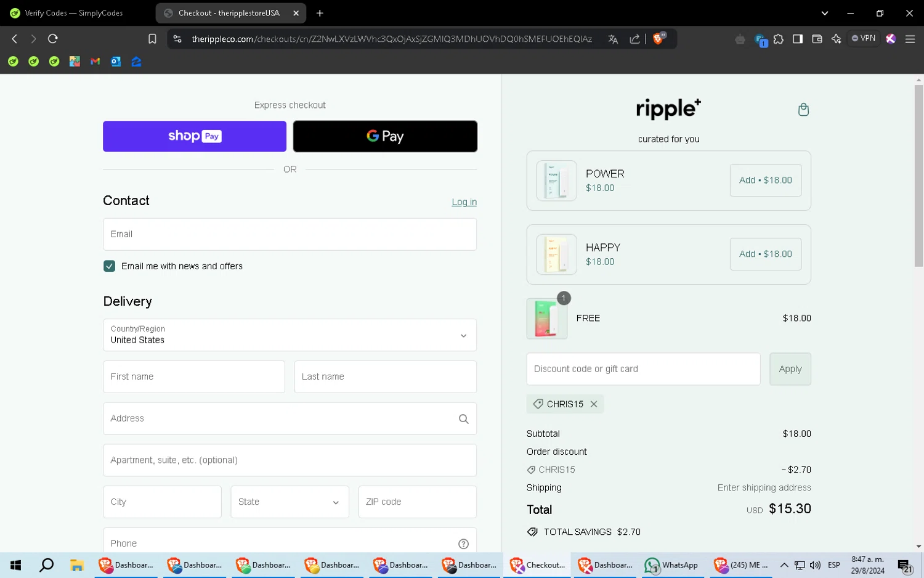Open Windows search from taskbar
Image resolution: width=924 pixels, height=578 pixels.
(47, 565)
